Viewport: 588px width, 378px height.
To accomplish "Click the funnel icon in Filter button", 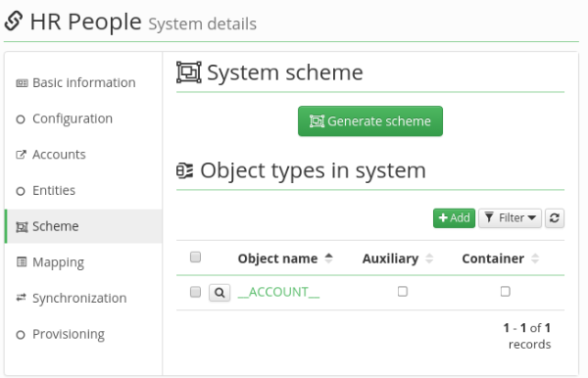I will [489, 217].
